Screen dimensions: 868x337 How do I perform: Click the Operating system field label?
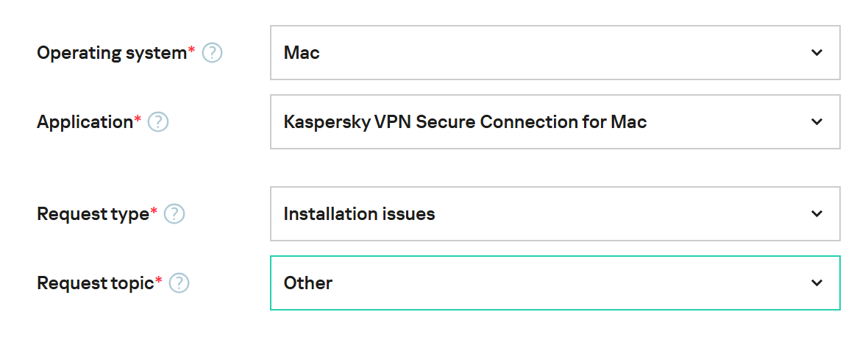click(x=112, y=53)
